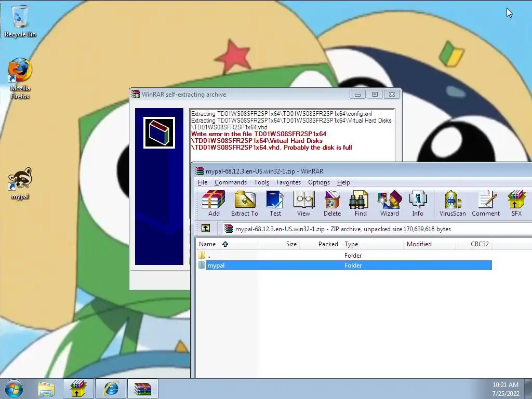This screenshot has width=532, height=399.
Task: Select the parent '..' folder row
Action: (x=345, y=256)
